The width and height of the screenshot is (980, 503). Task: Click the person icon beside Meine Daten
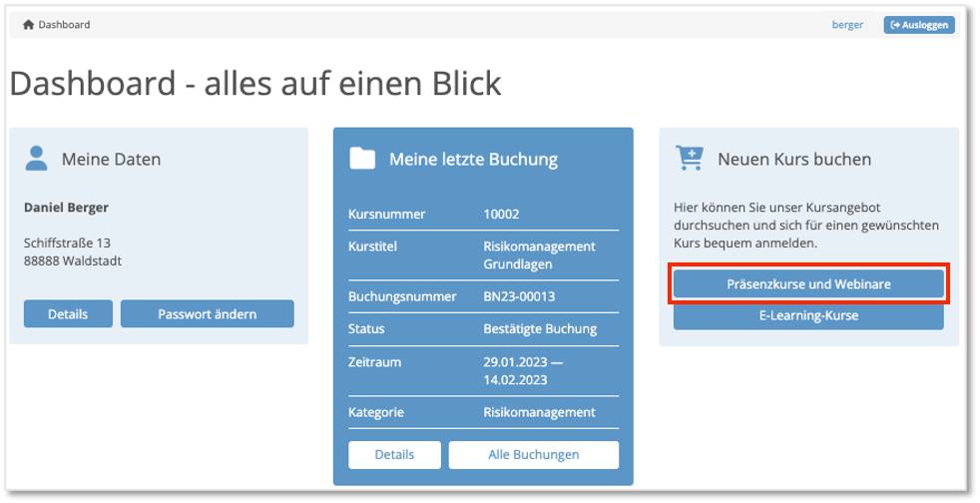point(36,158)
